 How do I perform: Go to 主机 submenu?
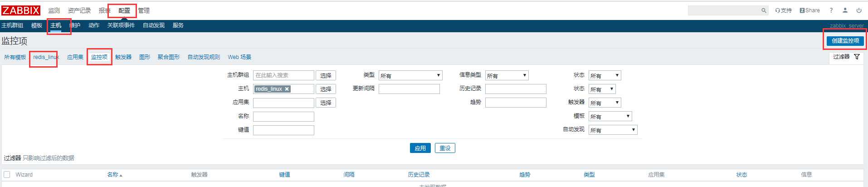56,25
